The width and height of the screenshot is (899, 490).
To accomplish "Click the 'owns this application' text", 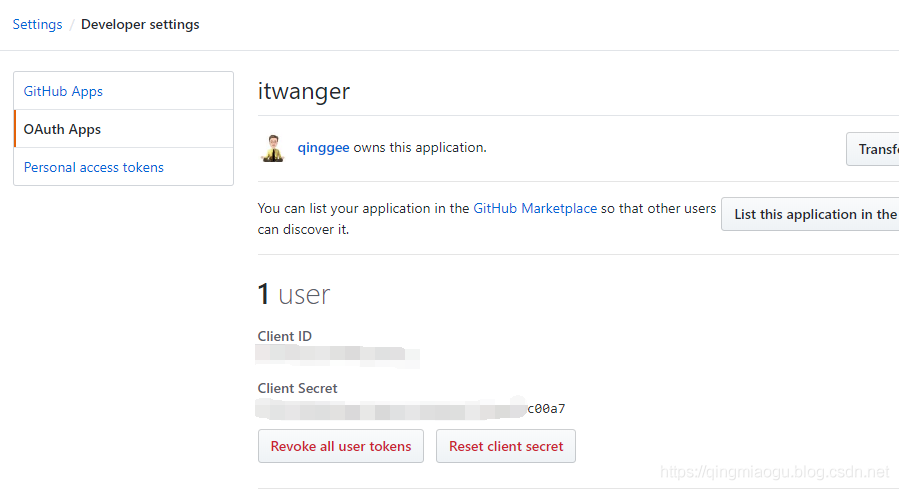I will click(x=420, y=147).
